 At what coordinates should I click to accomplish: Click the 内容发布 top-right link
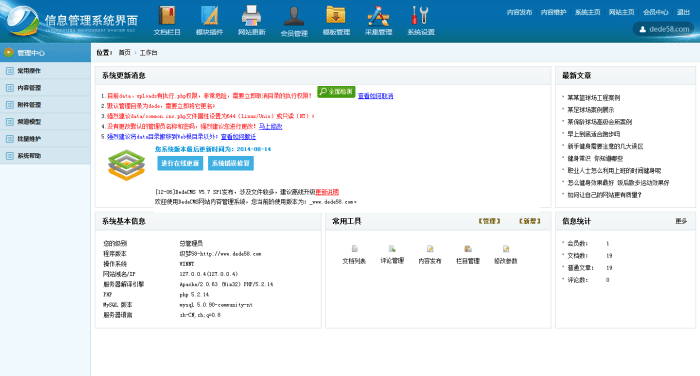(x=519, y=12)
